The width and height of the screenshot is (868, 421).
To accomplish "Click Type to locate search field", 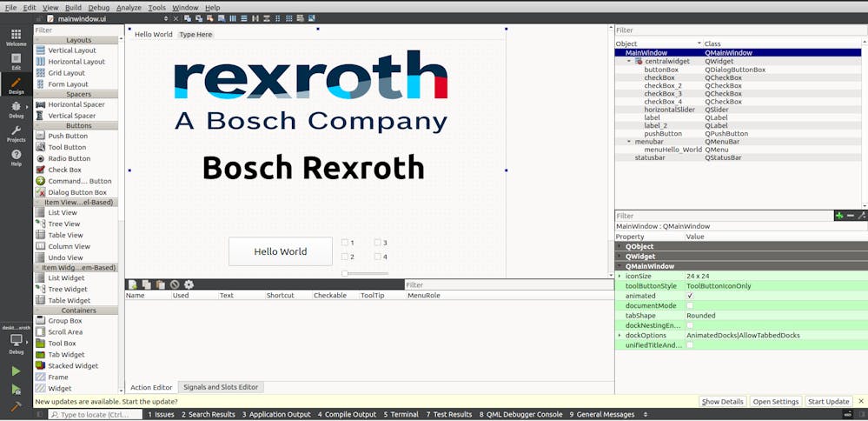I will click(x=94, y=414).
